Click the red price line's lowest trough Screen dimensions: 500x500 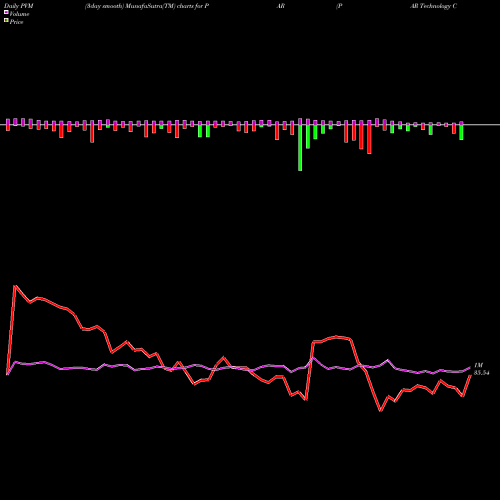pos(380,411)
